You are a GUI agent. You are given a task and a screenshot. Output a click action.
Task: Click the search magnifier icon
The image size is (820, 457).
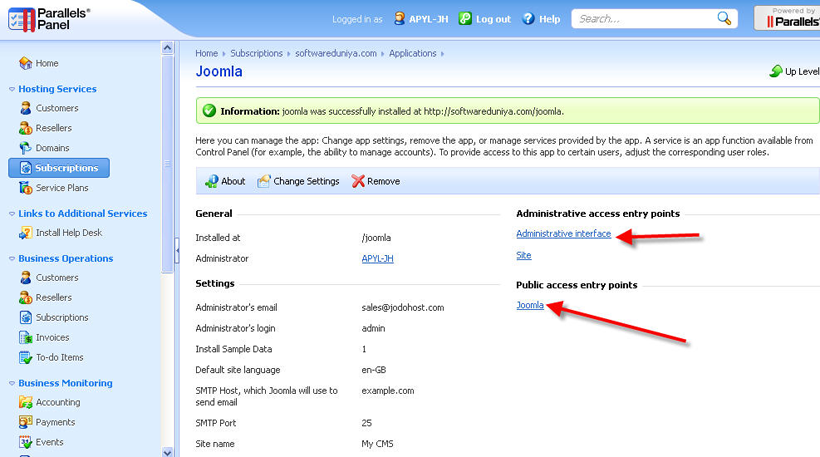coord(724,19)
